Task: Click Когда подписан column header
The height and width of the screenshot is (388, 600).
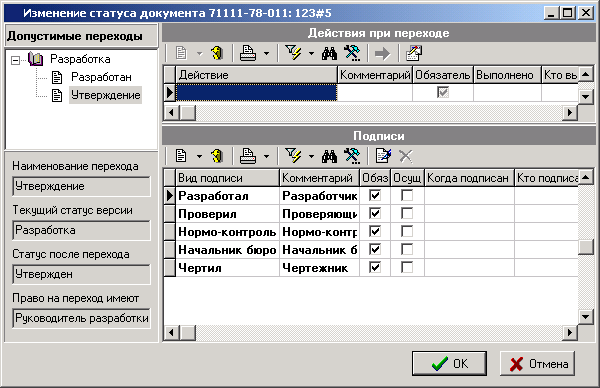Action: pyautogui.click(x=469, y=178)
